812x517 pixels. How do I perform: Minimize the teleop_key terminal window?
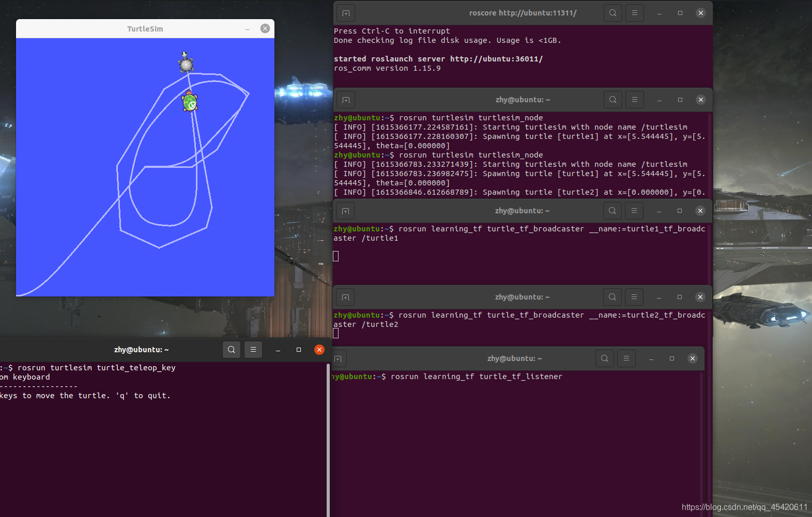click(278, 350)
